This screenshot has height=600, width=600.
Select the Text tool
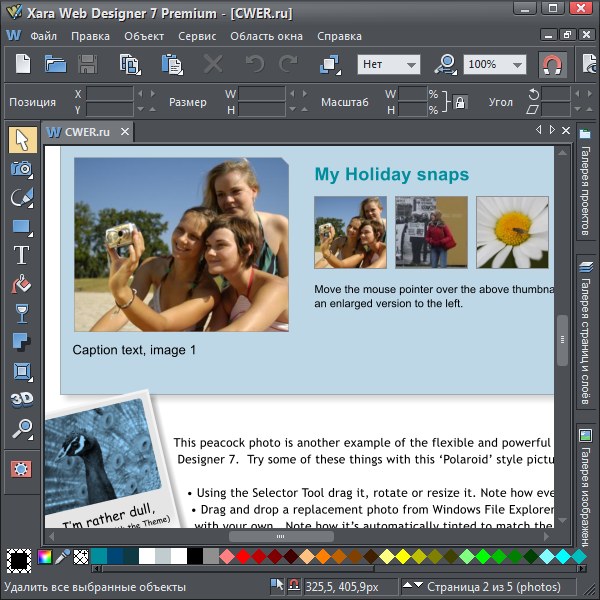click(x=21, y=255)
